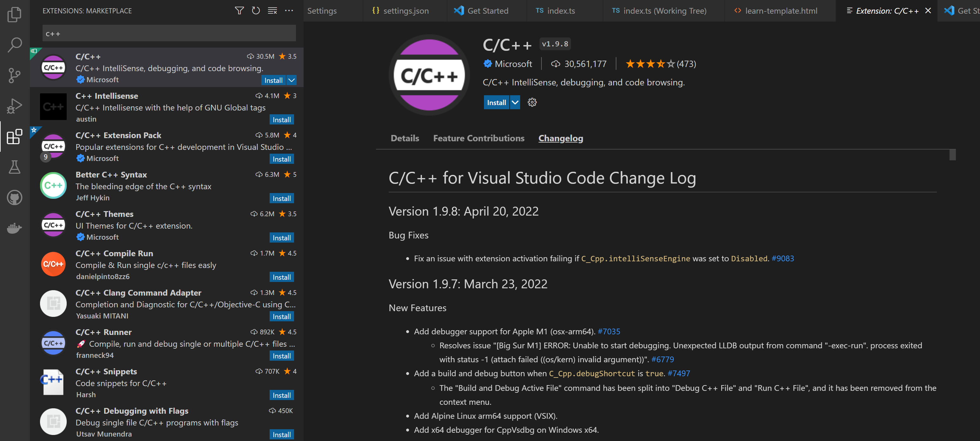Screen dimensions: 980x441
Task: Open the Details section tab
Action: click(405, 138)
